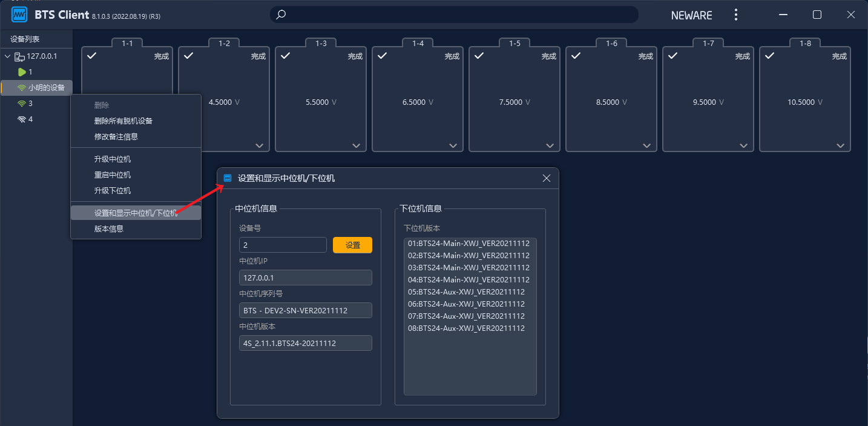Close the 设置和显示中位机/下位机 dialog

pyautogui.click(x=546, y=178)
